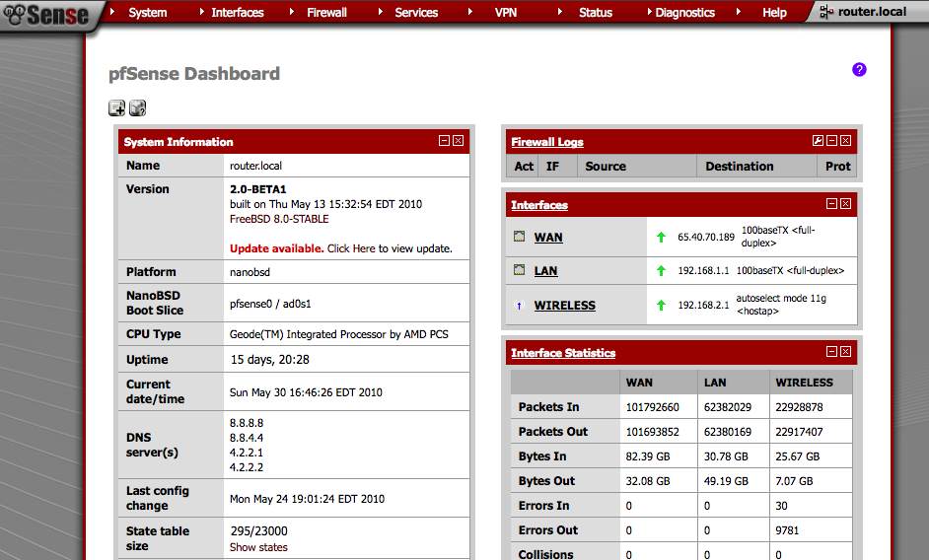929x560 pixels.
Task: Close the Interface Statistics widget
Action: point(845,352)
